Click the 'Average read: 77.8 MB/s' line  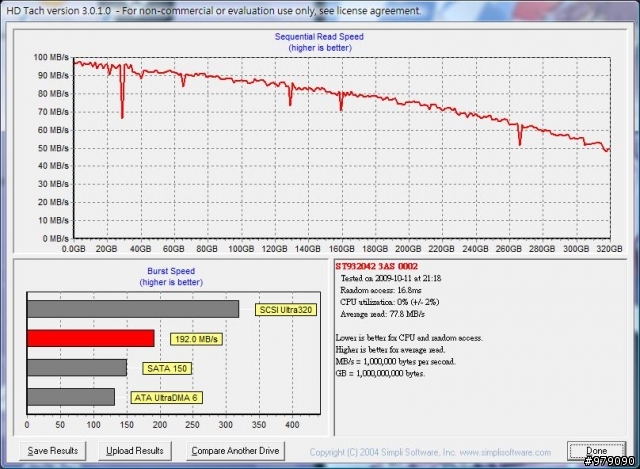click(382, 314)
